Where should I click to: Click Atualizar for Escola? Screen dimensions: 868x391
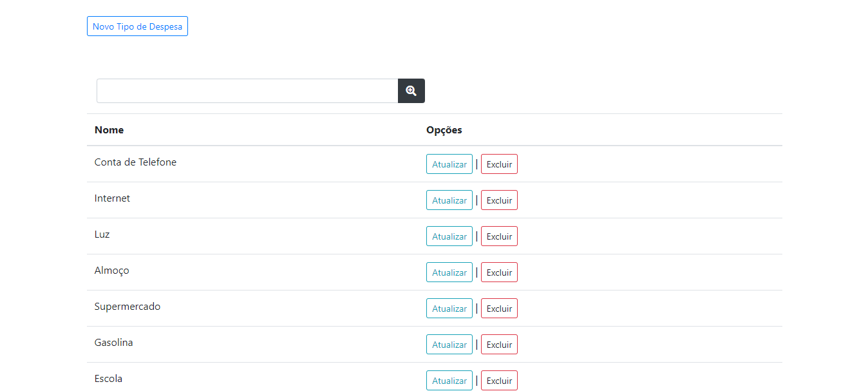(x=449, y=380)
